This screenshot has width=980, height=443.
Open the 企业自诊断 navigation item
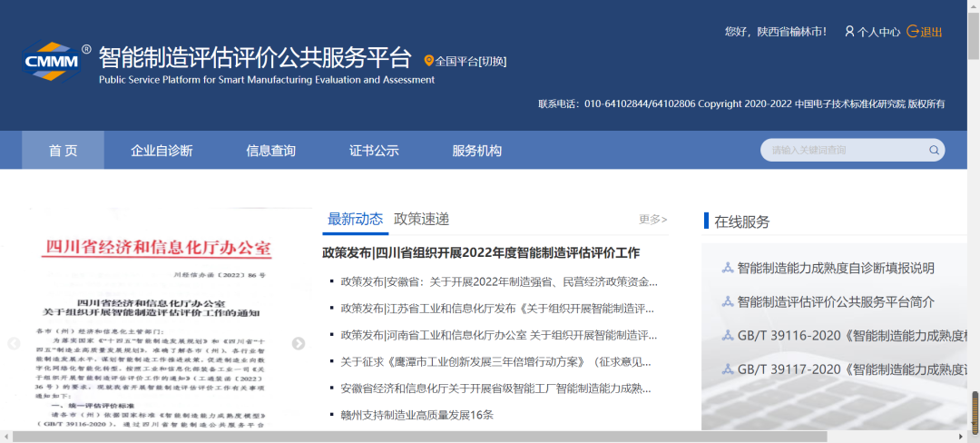point(162,151)
